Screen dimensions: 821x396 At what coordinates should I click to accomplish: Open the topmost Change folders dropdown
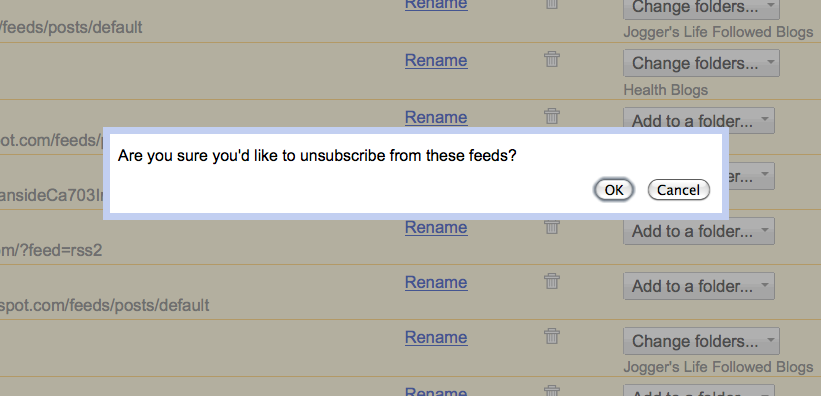701,8
